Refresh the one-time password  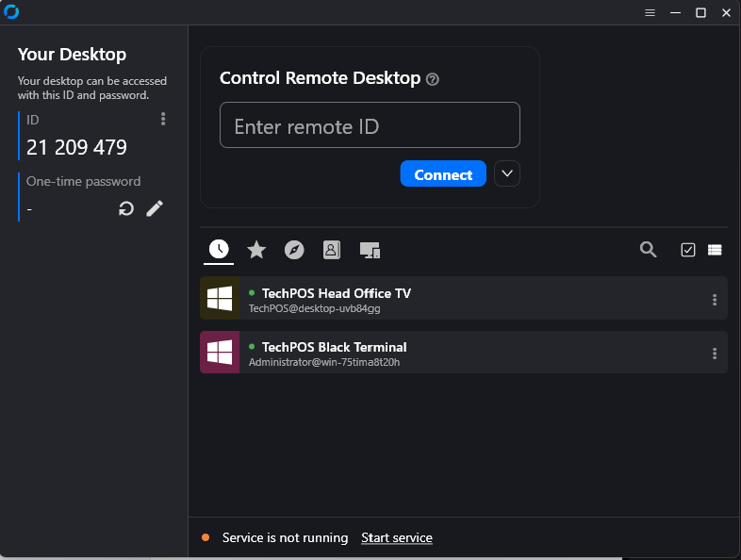click(126, 208)
